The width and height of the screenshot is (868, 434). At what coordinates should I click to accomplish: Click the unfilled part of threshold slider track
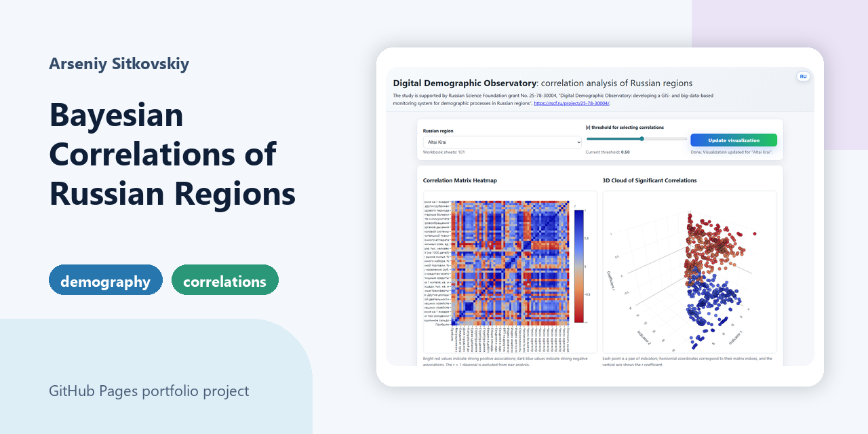click(x=665, y=138)
